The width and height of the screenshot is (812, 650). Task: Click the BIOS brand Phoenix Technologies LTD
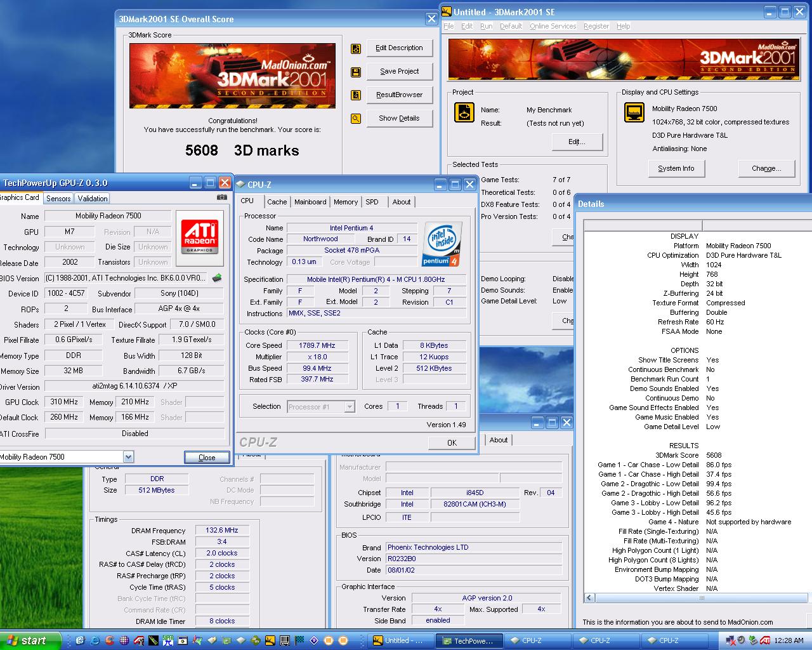pyautogui.click(x=473, y=547)
